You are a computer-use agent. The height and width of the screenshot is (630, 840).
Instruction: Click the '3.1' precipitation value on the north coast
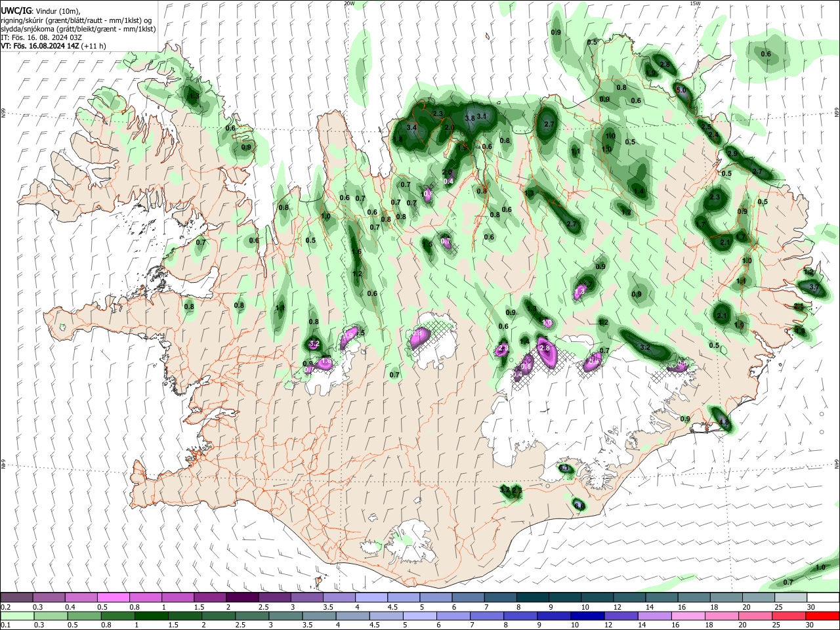(x=482, y=116)
